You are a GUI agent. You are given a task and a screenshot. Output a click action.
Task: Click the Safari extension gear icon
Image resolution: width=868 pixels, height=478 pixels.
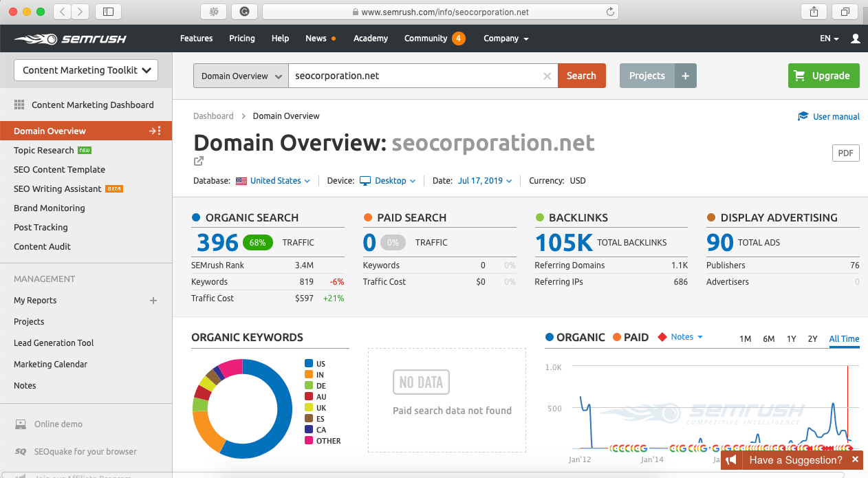point(214,12)
